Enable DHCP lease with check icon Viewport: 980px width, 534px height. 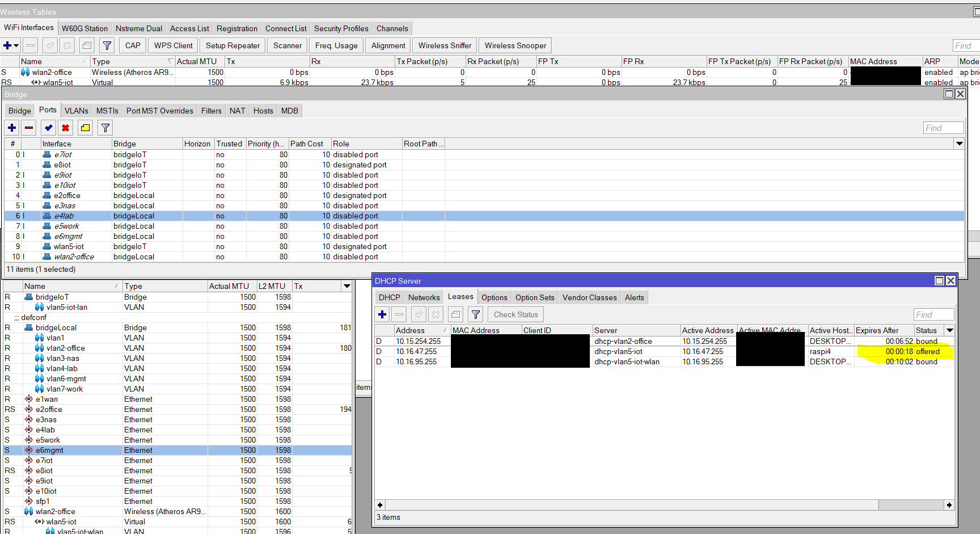pos(419,314)
